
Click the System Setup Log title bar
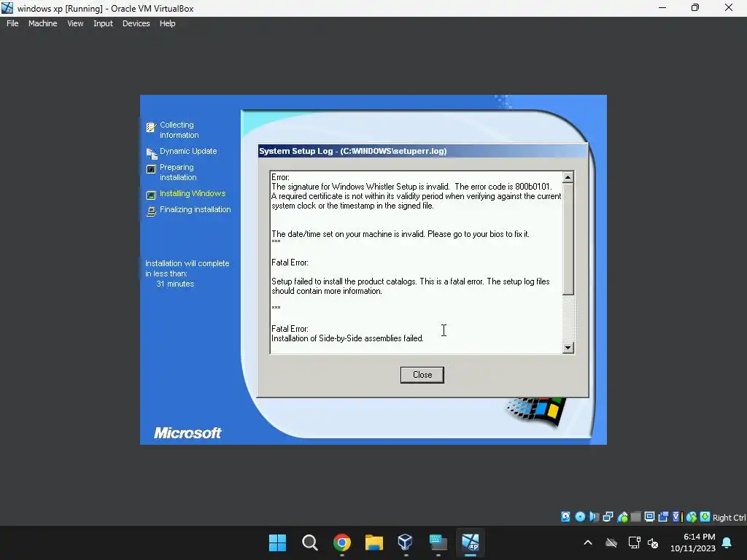422,151
